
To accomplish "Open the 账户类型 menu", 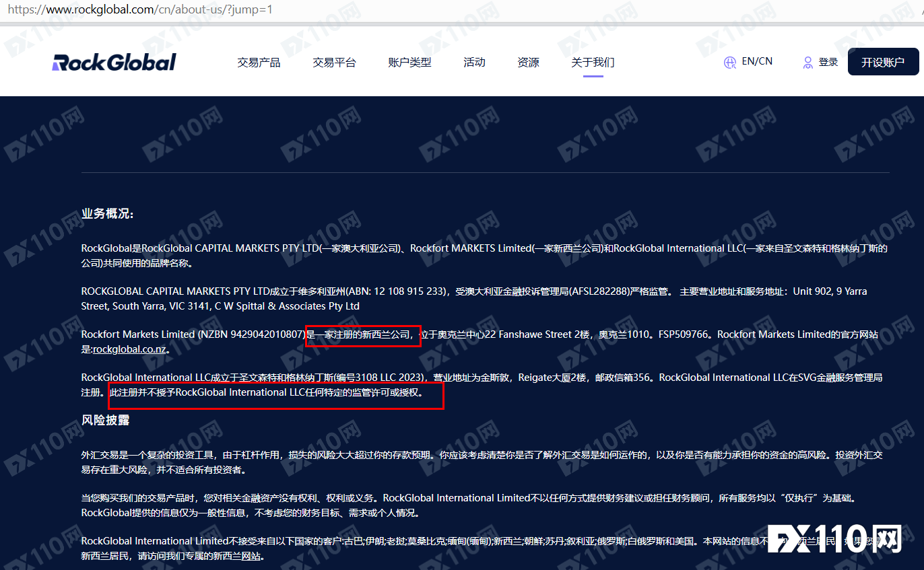I will pyautogui.click(x=409, y=63).
